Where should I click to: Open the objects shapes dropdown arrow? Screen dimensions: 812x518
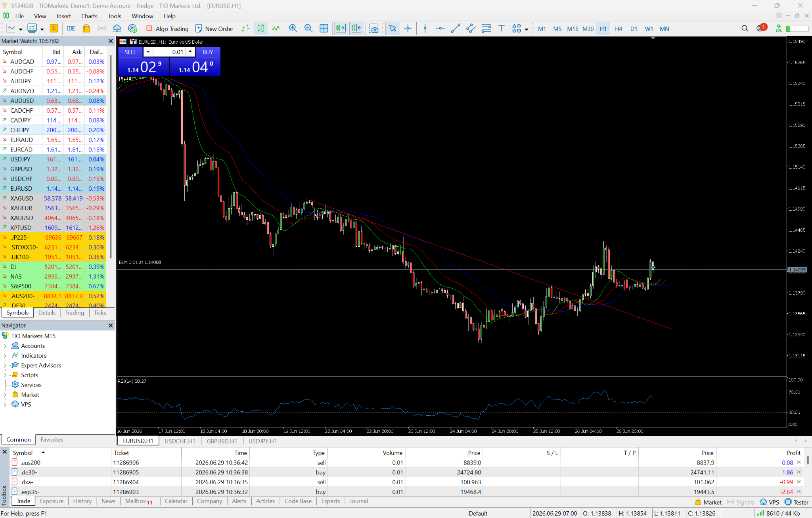(527, 29)
